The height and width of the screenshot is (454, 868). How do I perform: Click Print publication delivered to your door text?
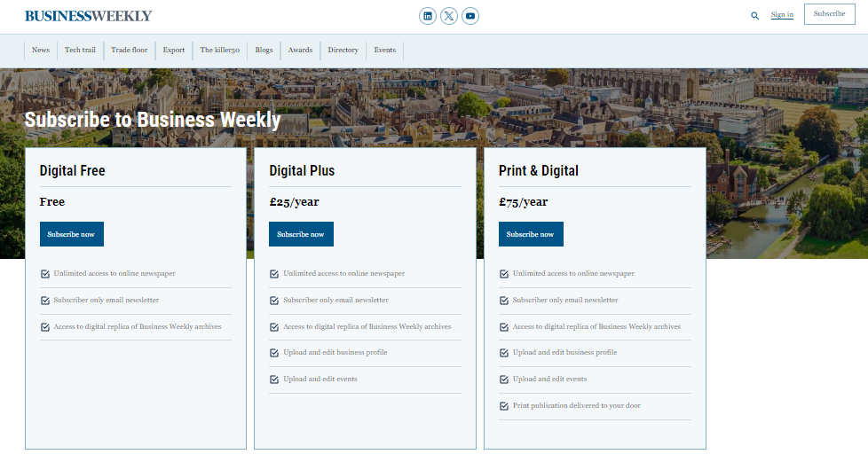coord(576,405)
